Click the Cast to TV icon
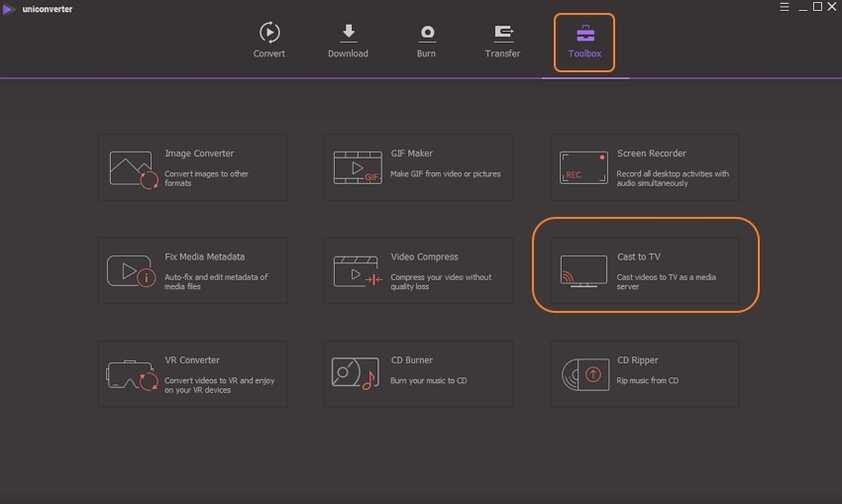Screen dimensions: 842x504 tap(584, 271)
